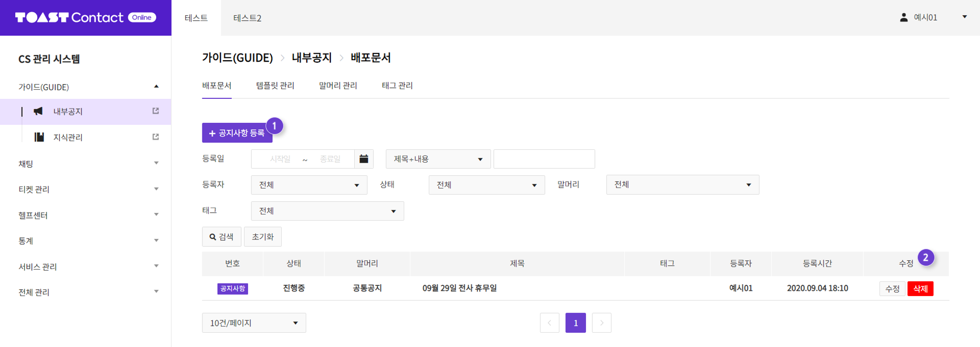Click the 공지사항 등록 button
980x347 pixels.
pyautogui.click(x=237, y=133)
